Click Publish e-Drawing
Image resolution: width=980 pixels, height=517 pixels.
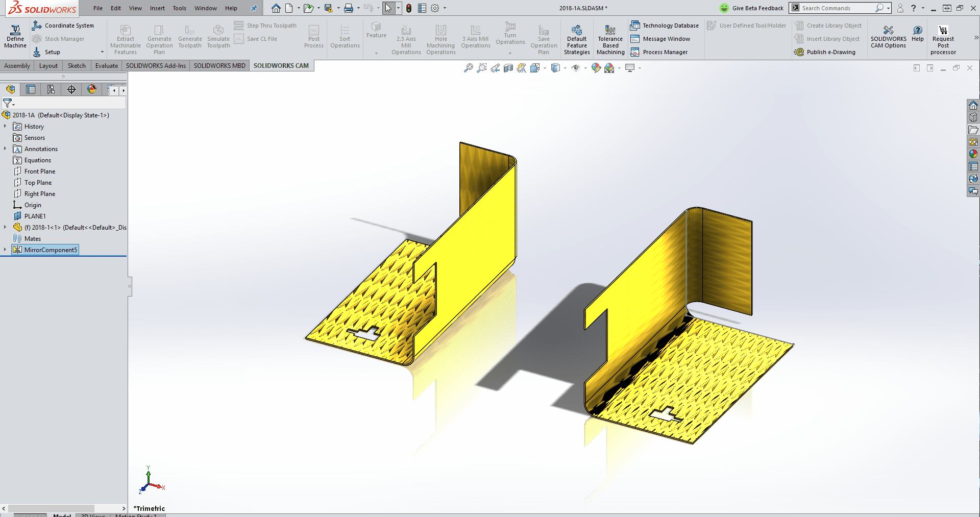(825, 52)
